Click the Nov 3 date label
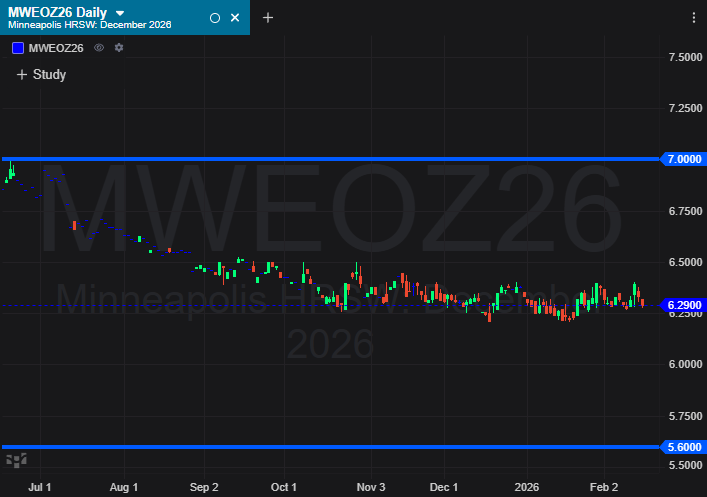 (x=371, y=487)
